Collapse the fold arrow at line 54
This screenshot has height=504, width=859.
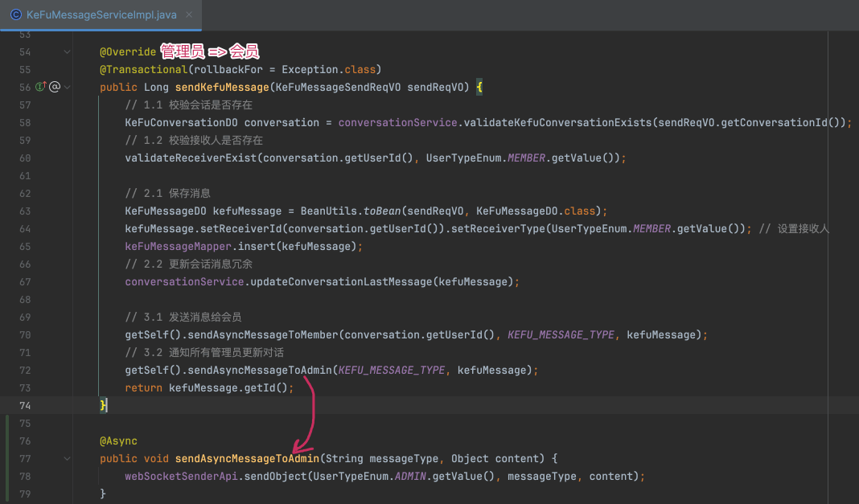click(68, 51)
